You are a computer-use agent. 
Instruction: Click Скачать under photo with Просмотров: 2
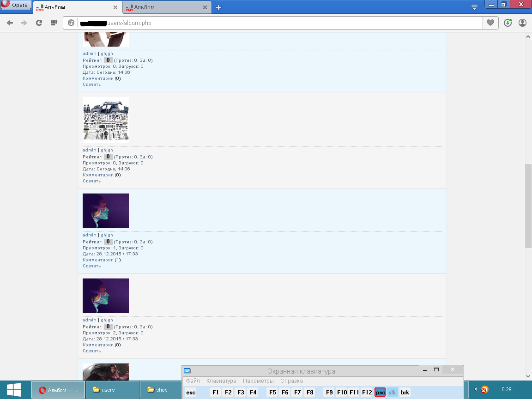91,351
